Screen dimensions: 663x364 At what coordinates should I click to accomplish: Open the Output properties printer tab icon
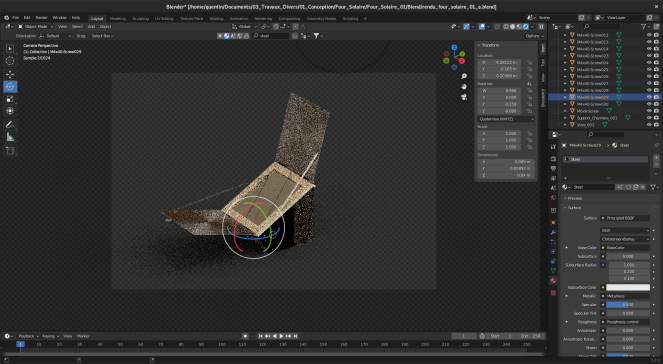click(553, 168)
